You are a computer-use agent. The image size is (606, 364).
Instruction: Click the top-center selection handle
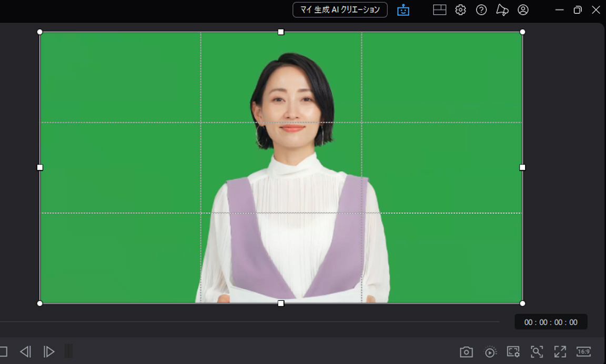tap(280, 32)
